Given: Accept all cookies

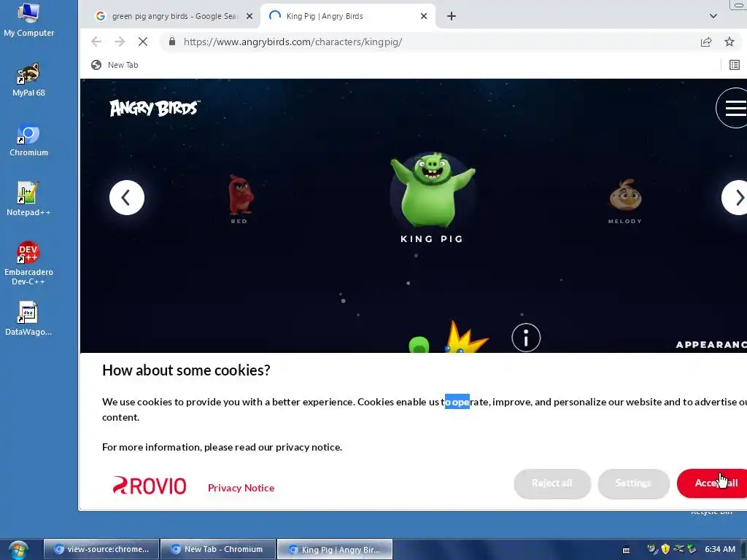Looking at the screenshot, I should point(712,483).
